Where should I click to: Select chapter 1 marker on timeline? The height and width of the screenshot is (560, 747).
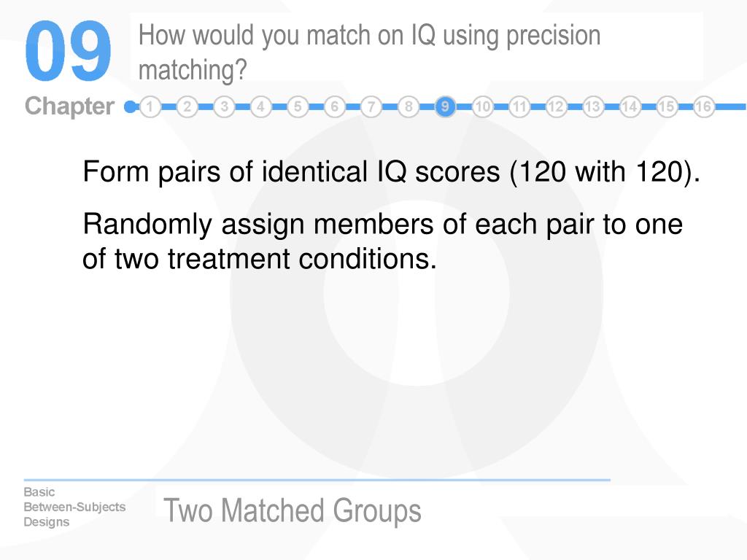pyautogui.click(x=150, y=106)
